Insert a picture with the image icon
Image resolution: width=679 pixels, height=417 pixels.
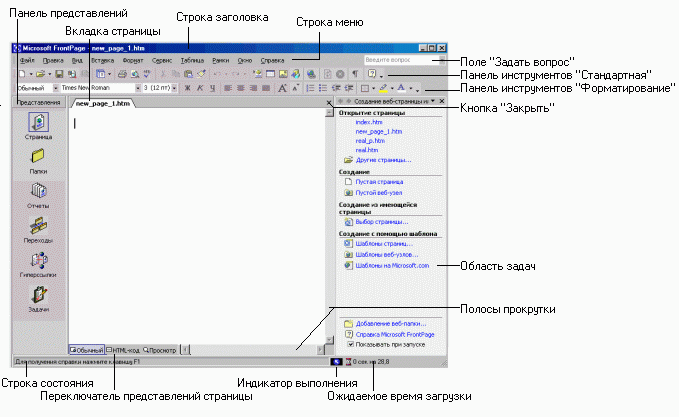coord(283,74)
